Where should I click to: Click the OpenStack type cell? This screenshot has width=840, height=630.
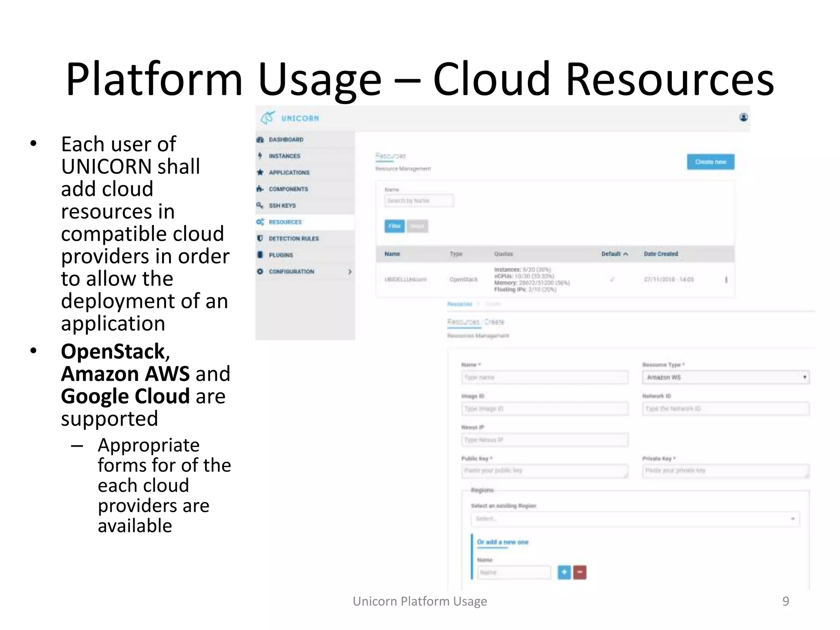pos(463,279)
